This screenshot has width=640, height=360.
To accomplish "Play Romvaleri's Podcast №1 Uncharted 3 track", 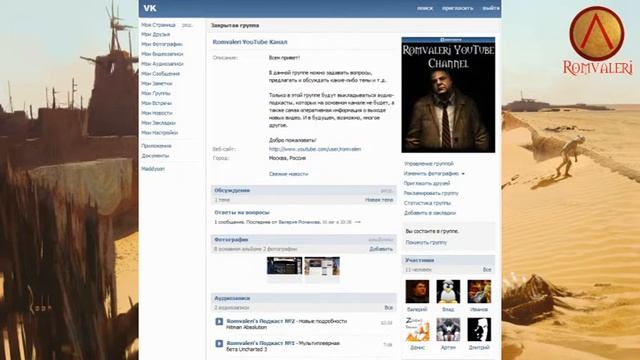I will [x=219, y=344].
